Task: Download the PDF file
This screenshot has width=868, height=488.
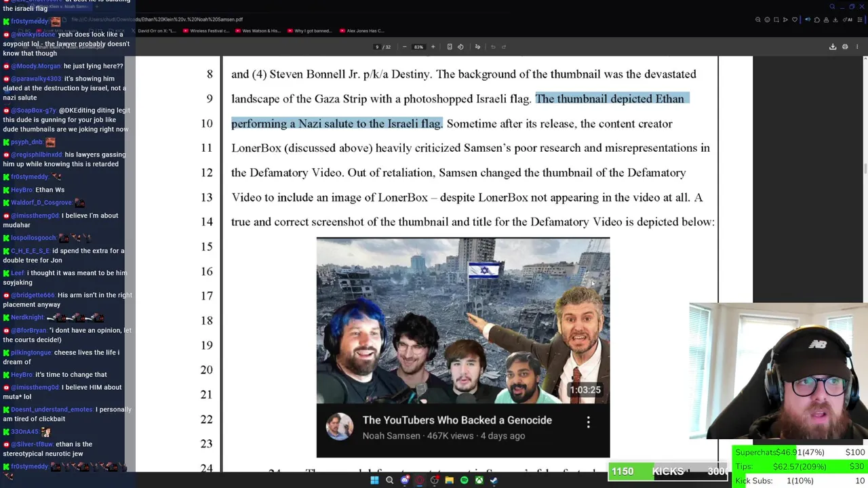Action: (833, 47)
